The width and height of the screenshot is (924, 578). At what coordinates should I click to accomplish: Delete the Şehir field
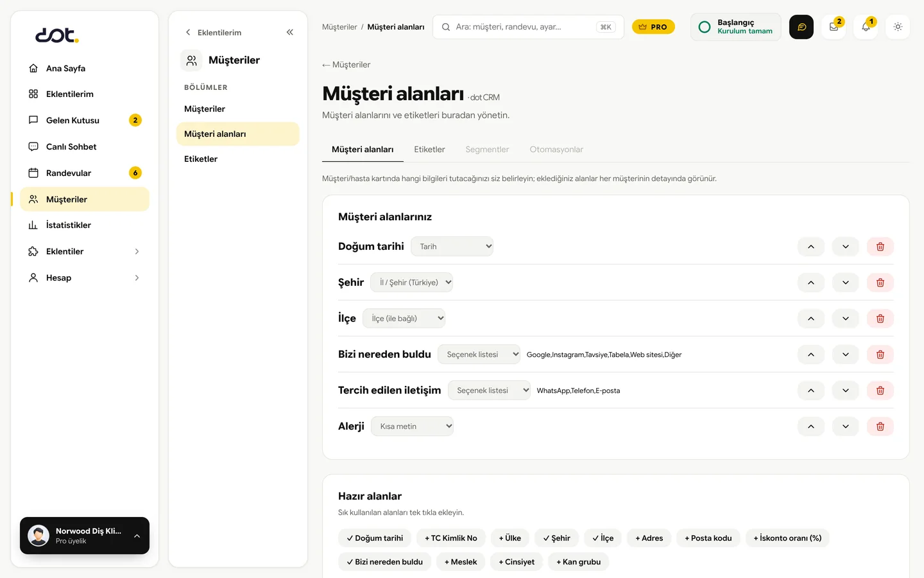click(880, 283)
